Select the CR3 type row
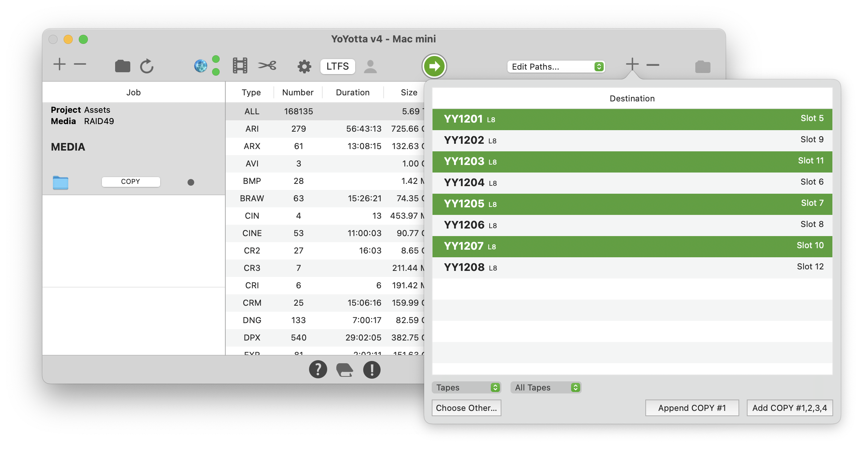The height and width of the screenshot is (454, 868). [x=325, y=268]
